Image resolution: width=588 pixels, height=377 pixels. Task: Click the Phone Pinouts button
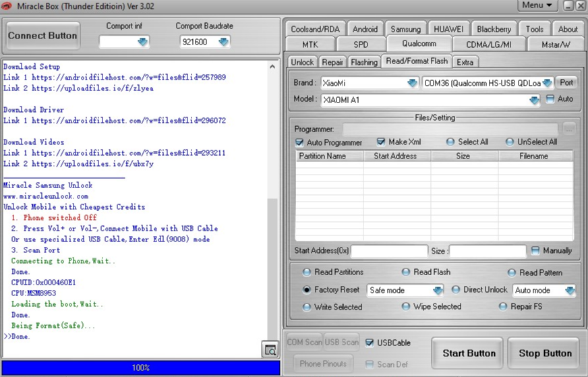(x=323, y=364)
